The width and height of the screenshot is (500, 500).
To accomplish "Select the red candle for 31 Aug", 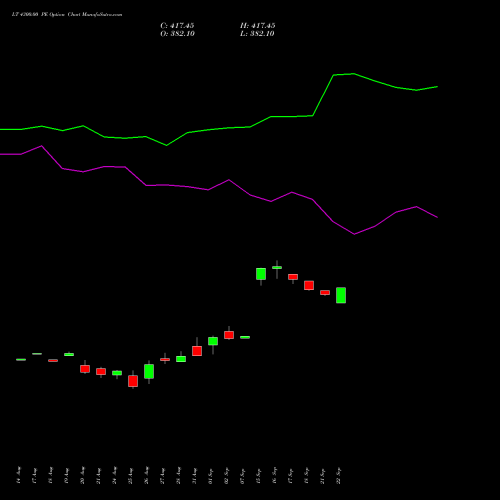I will pyautogui.click(x=197, y=351).
